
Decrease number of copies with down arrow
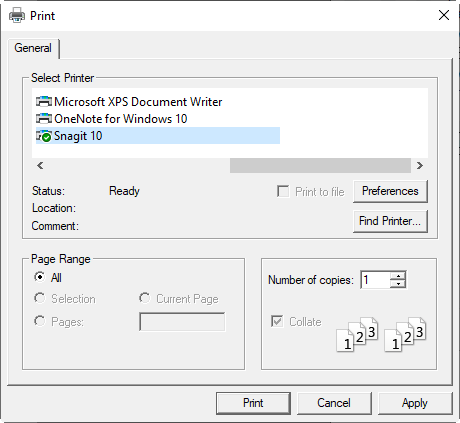[x=398, y=284]
